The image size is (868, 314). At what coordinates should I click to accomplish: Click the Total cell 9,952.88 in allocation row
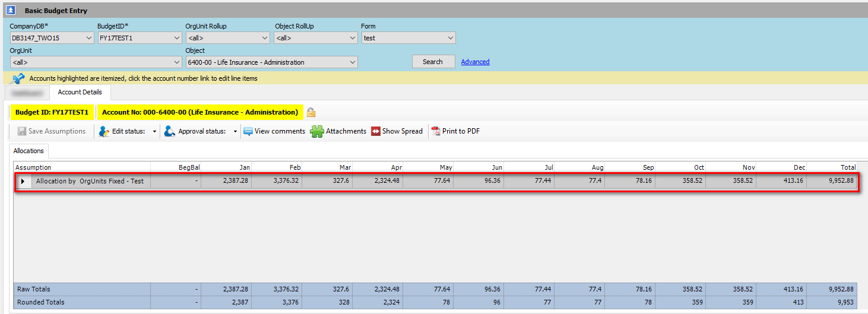point(832,181)
